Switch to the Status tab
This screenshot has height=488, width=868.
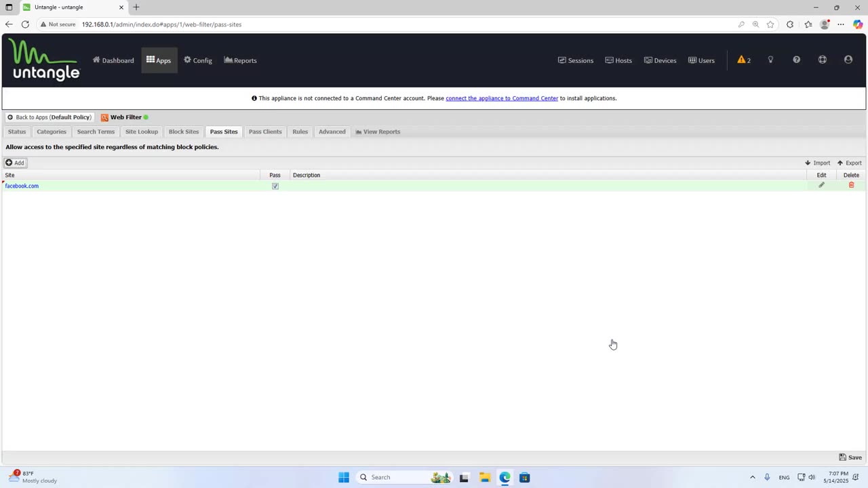click(x=17, y=131)
